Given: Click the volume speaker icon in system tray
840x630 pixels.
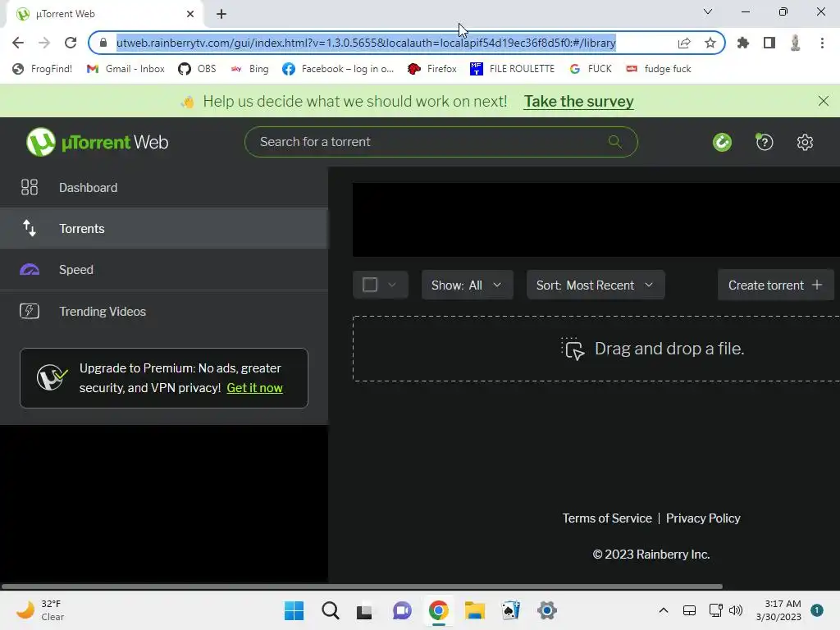Looking at the screenshot, I should click(736, 610).
